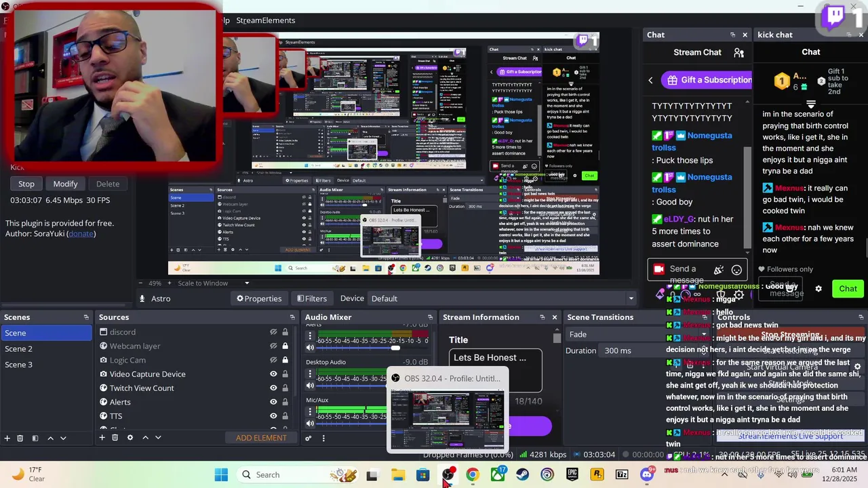Open Discord from the taskbar
Image resolution: width=868 pixels, height=488 pixels.
point(647,474)
